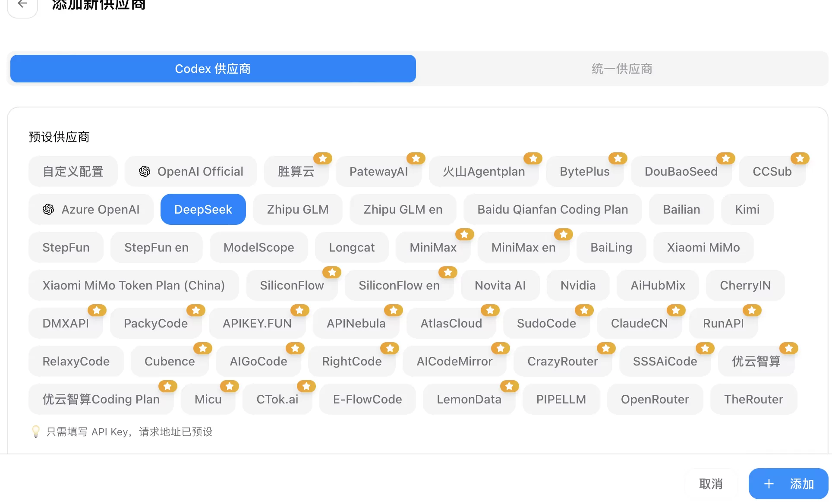
Task: Select Azure OpenAI preset
Action: (x=91, y=209)
